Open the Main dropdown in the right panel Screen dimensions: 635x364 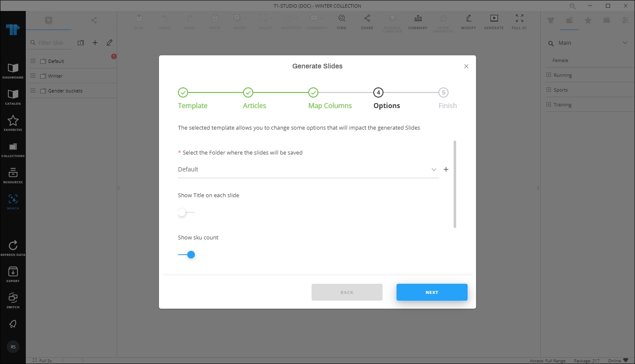point(625,42)
